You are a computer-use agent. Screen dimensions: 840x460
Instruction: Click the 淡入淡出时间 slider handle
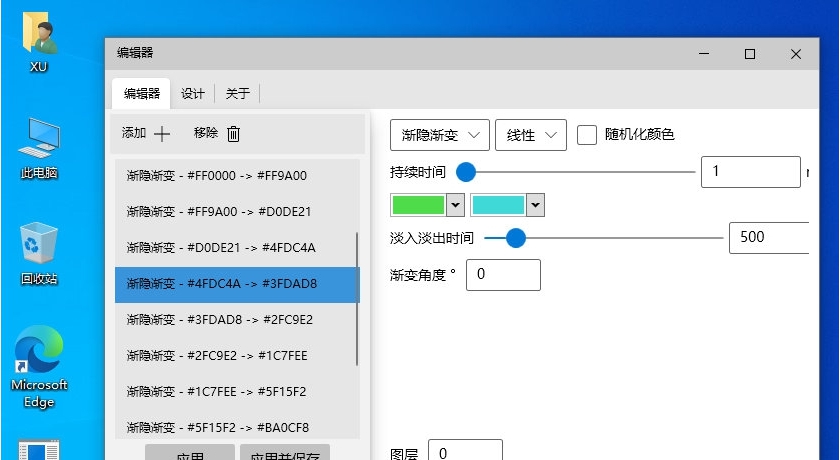[x=516, y=238]
